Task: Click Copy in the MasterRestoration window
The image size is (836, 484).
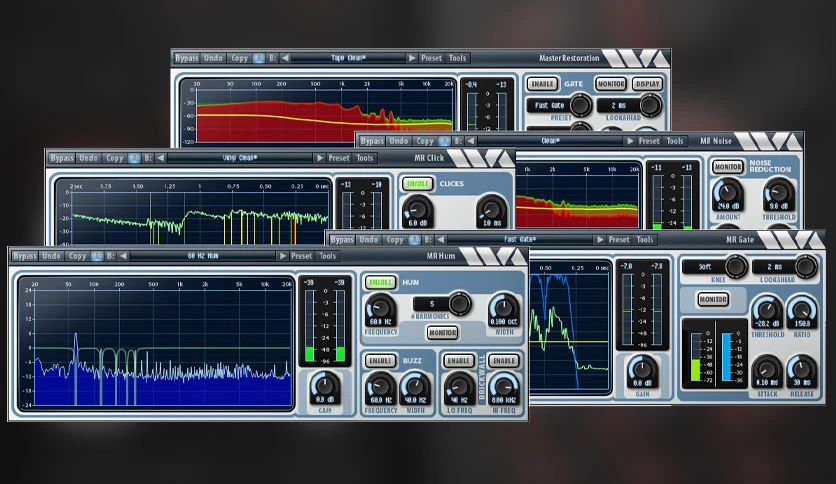Action: (239, 58)
